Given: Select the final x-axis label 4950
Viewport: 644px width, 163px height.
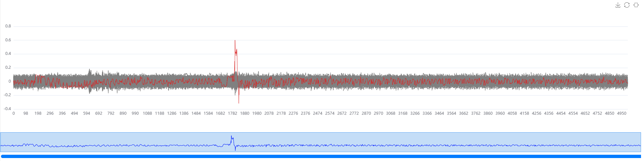Looking at the screenshot, I should (x=622, y=113).
